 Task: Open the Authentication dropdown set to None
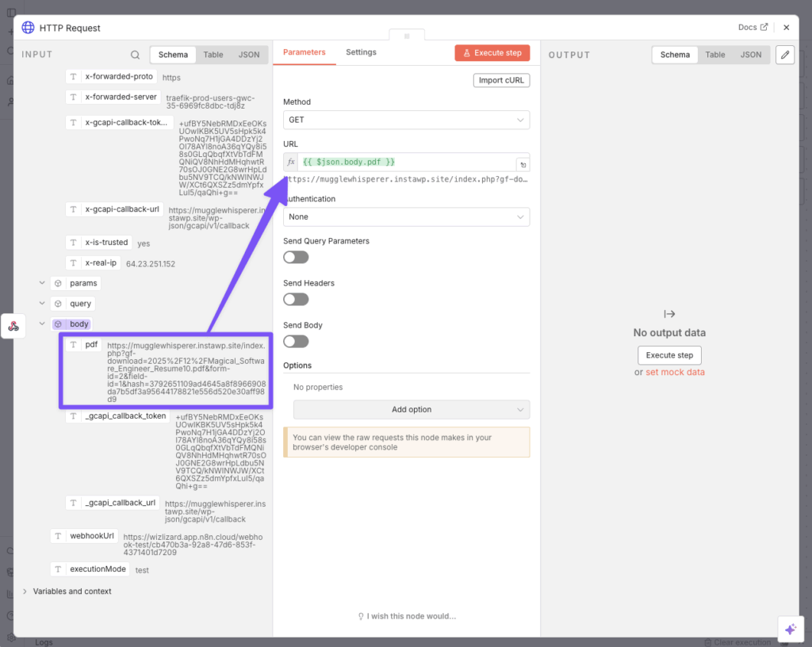click(x=406, y=216)
